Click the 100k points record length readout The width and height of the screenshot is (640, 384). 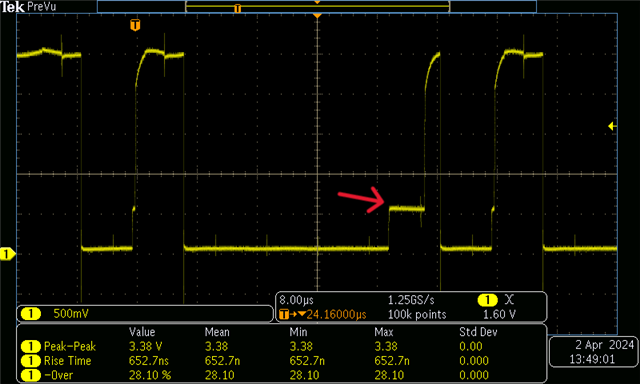[417, 315]
